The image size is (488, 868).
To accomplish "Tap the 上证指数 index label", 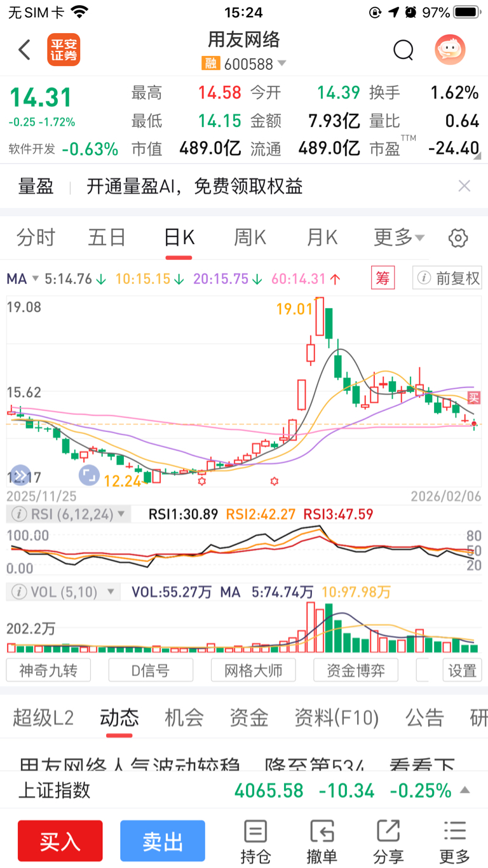I will click(x=55, y=790).
